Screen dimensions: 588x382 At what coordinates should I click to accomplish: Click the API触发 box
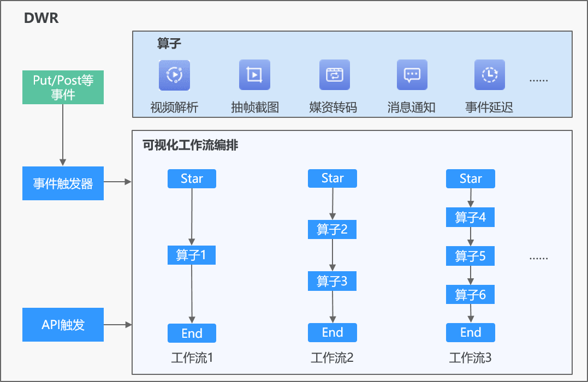point(63,325)
